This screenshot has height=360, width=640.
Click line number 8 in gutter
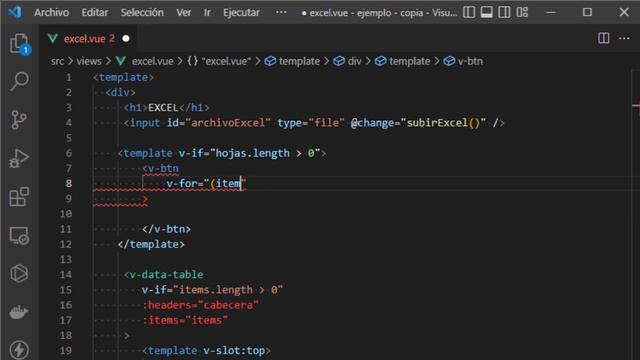tap(69, 183)
